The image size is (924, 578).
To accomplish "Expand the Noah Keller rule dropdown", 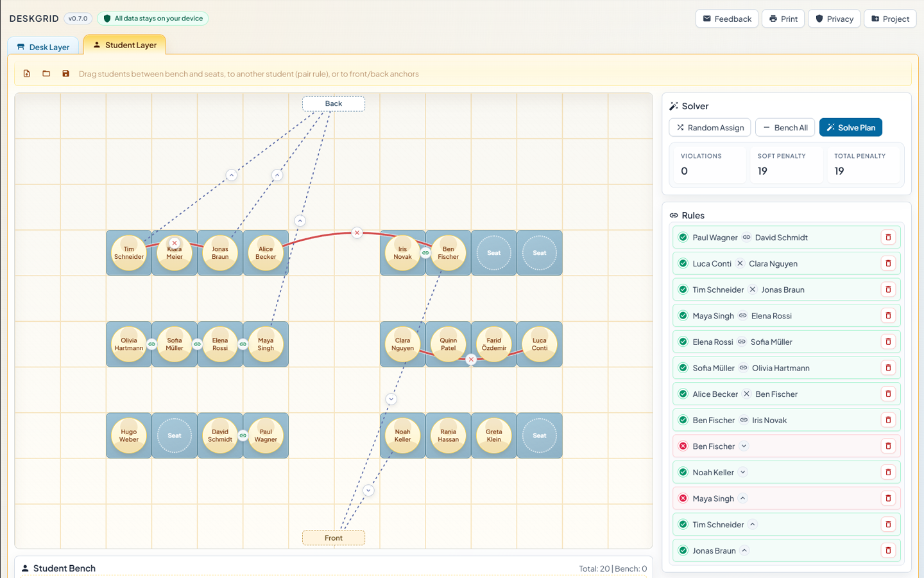I will [741, 472].
